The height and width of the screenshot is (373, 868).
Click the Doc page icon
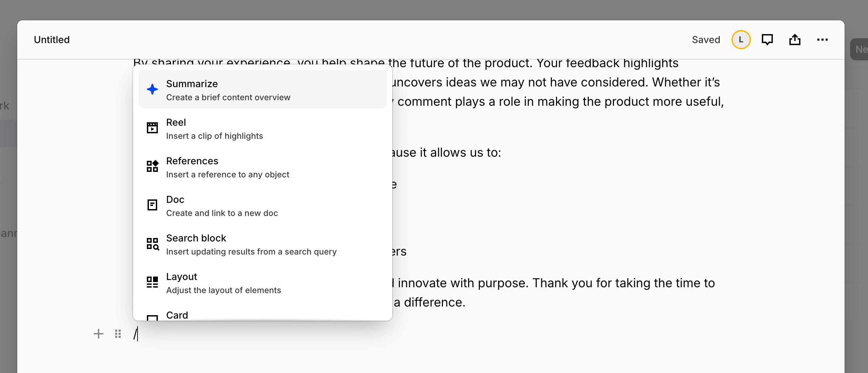pyautogui.click(x=152, y=205)
